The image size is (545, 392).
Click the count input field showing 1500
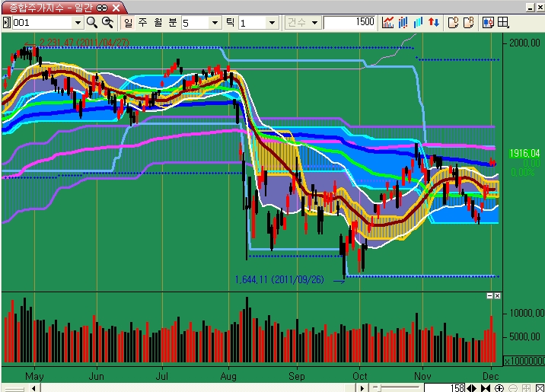[x=349, y=23]
